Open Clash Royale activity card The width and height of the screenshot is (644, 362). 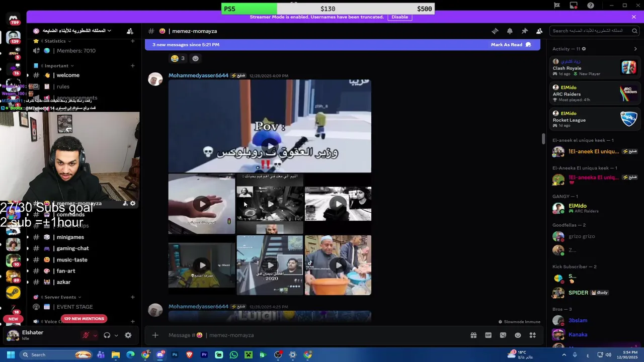coord(595,67)
